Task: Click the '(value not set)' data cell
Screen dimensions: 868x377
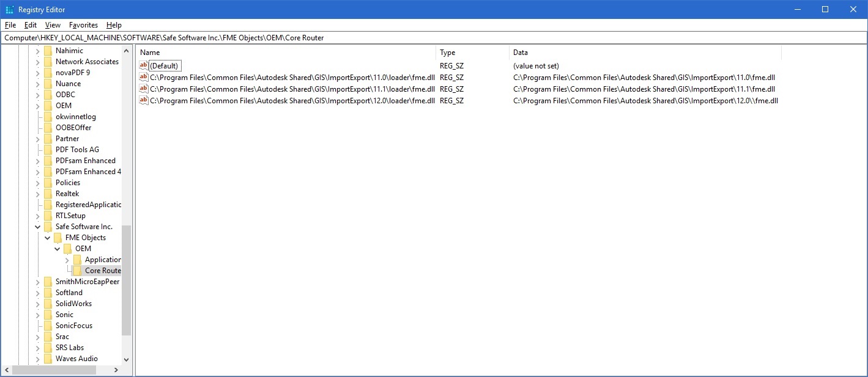Action: pos(536,65)
